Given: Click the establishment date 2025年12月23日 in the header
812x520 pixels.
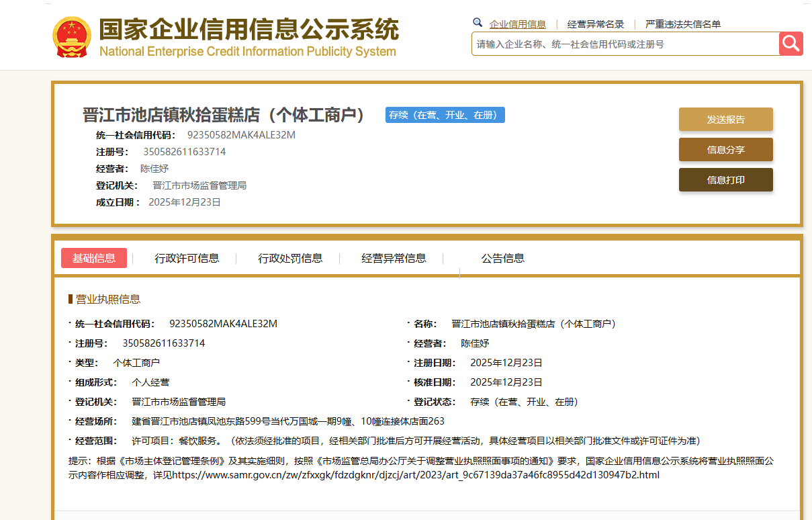Looking at the screenshot, I should coord(185,202).
